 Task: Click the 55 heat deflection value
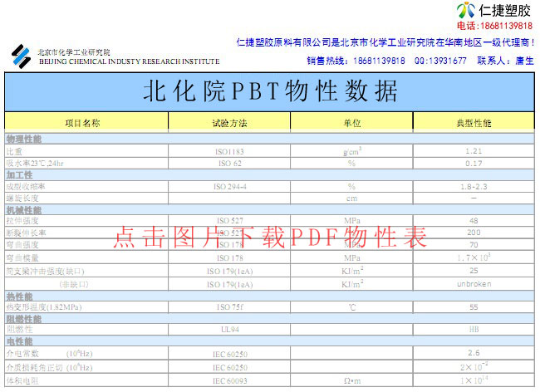point(474,307)
